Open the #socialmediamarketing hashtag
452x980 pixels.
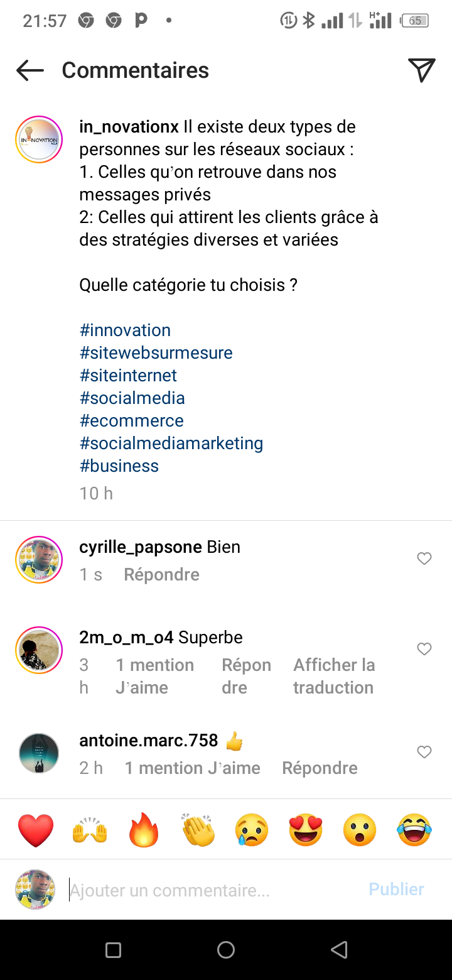click(x=171, y=444)
